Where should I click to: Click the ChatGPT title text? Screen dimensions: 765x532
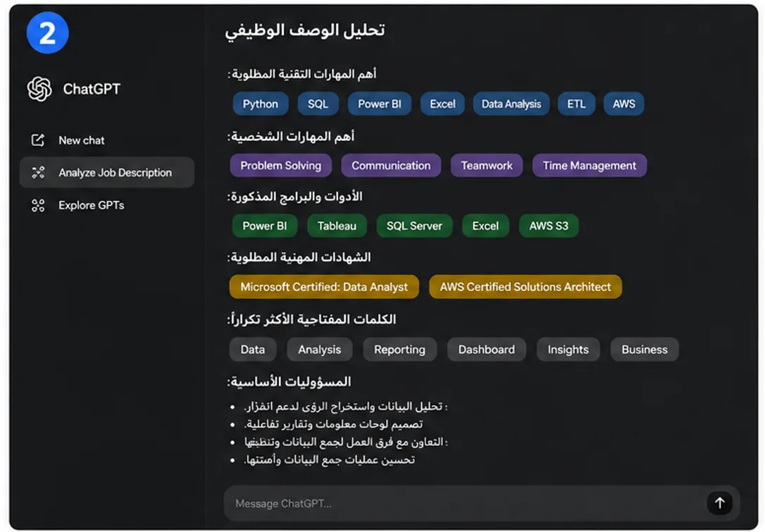[92, 89]
